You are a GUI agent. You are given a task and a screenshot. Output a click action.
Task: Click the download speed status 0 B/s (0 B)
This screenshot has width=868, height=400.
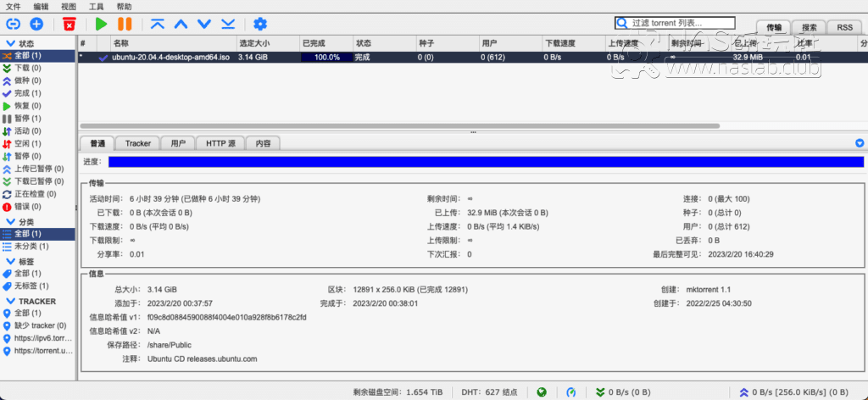[623, 392]
